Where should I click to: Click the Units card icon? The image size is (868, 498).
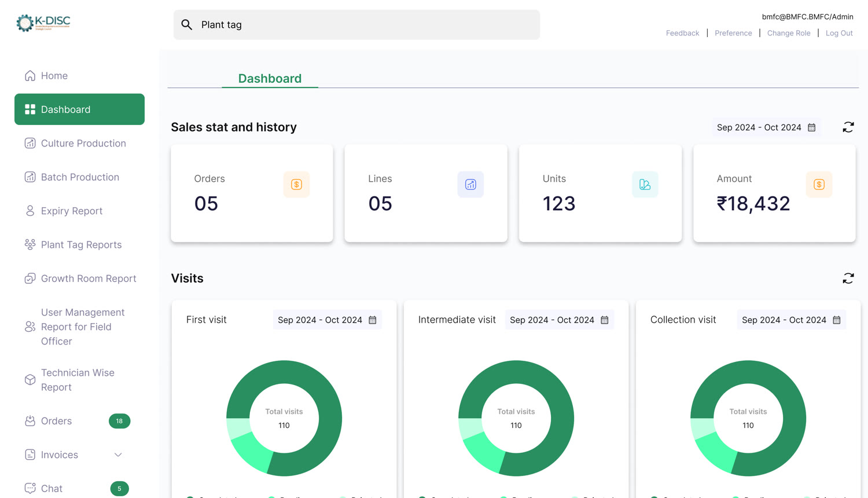(645, 184)
